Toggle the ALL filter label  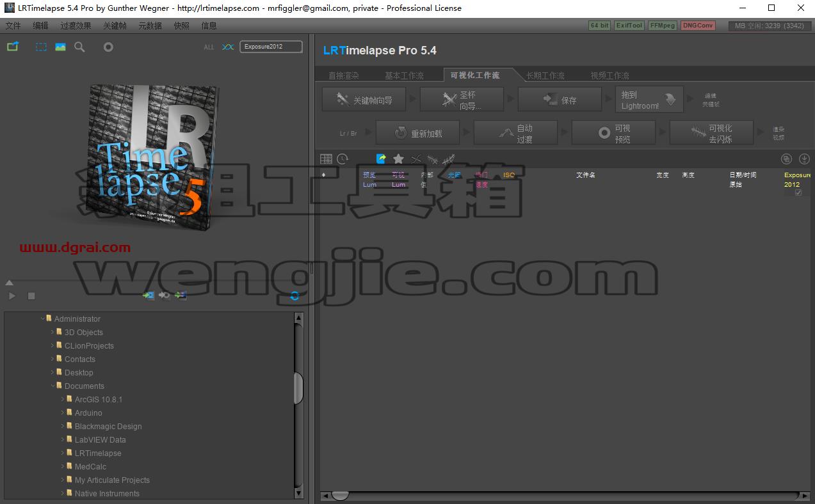(209, 47)
